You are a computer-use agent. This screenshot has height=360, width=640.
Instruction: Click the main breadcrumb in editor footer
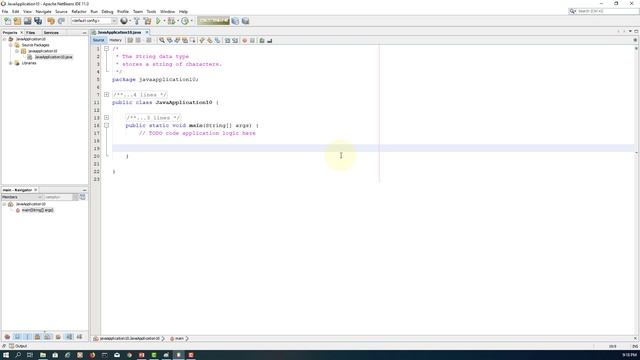click(x=177, y=339)
